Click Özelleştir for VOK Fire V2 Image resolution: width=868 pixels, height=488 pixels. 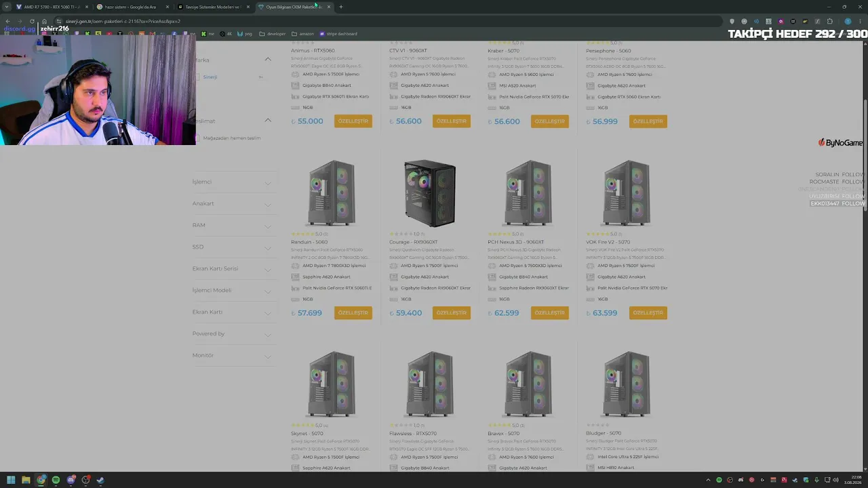648,313
